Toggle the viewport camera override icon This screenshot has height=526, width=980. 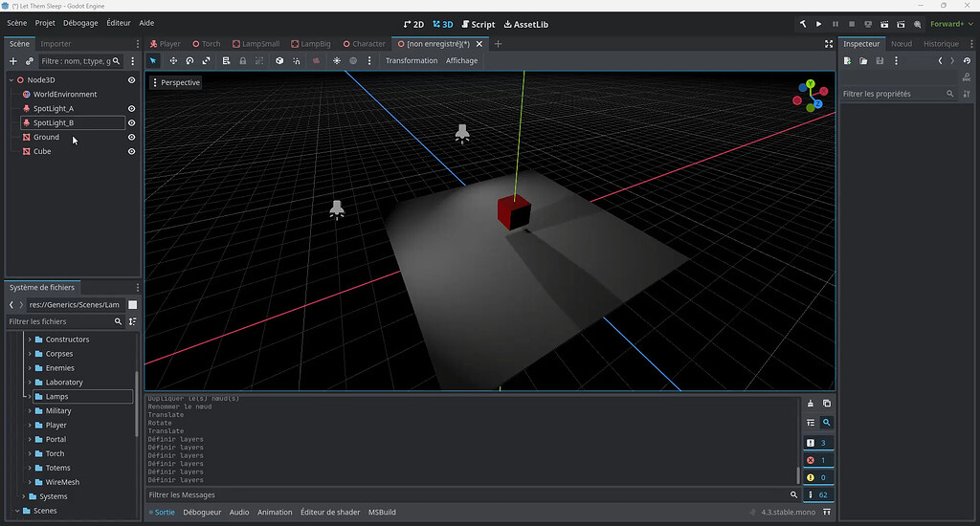316,60
